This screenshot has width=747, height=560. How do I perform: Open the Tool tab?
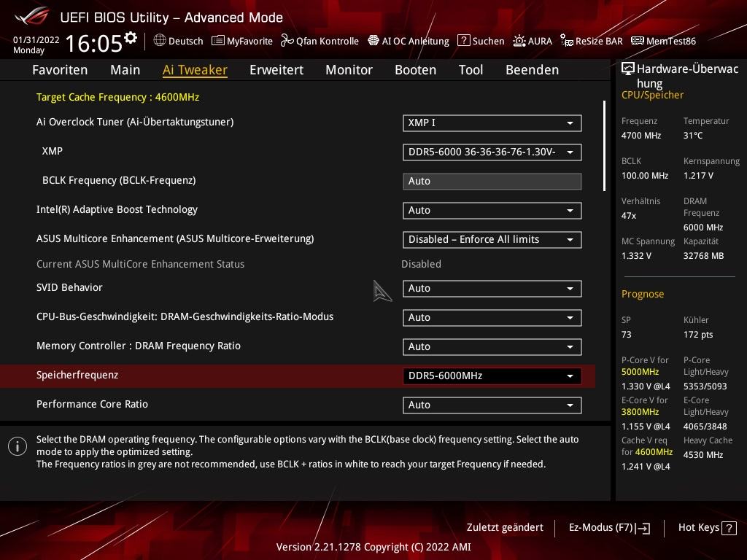471,70
